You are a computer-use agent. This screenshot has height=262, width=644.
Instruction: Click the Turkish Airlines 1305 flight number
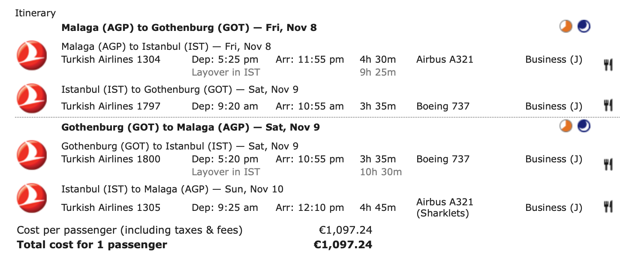coord(111,207)
